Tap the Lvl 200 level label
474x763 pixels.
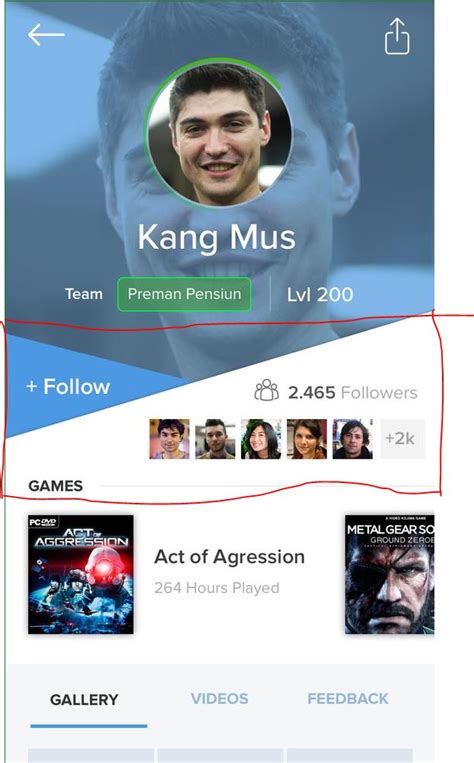tap(320, 294)
